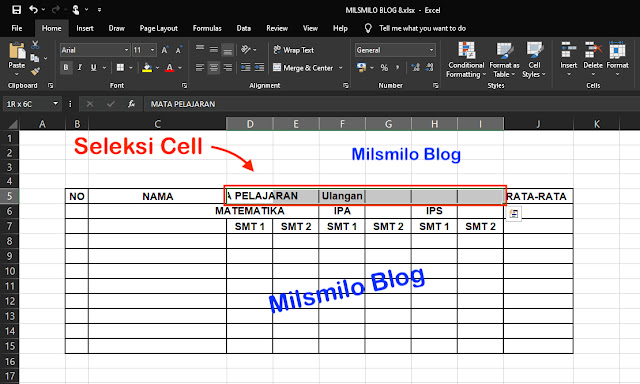
Task: Toggle center horizontal alignment
Action: click(214, 67)
